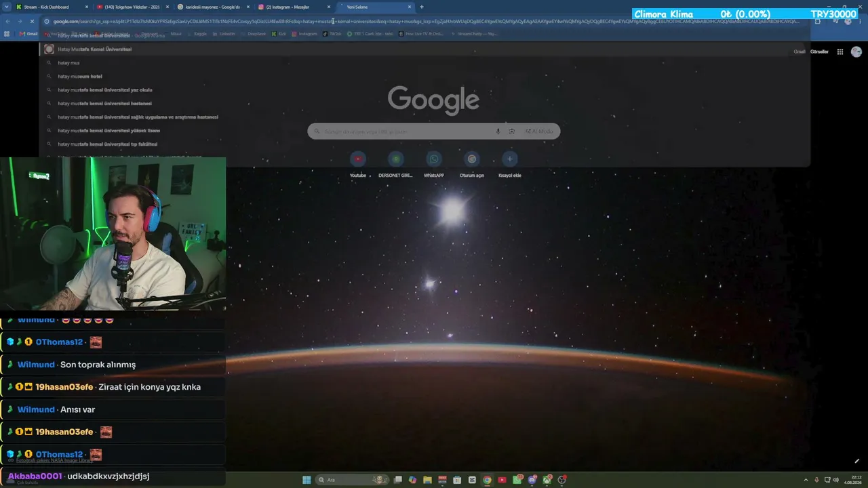Choose the 'üniversitesi tıp fakültesi' suggestion

pos(108,144)
